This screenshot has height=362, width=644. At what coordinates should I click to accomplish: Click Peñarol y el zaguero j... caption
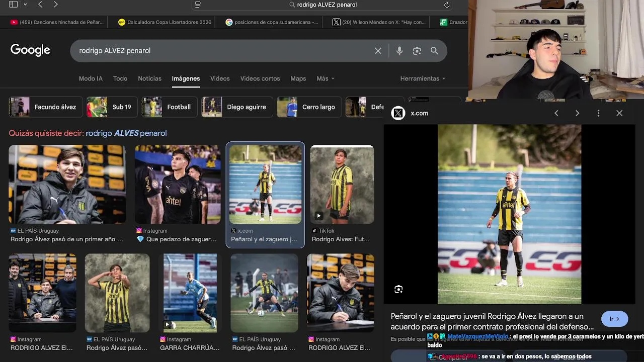[x=264, y=239]
